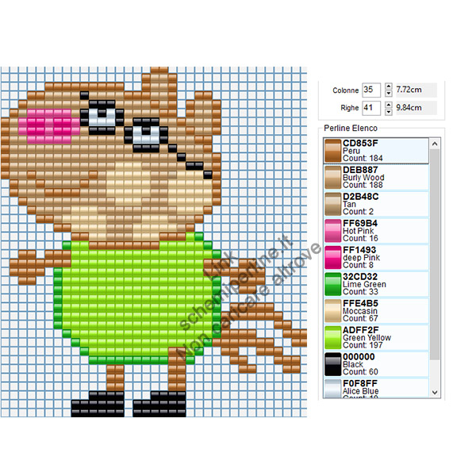This screenshot has height=476, width=476.
Task: Click the 'Colonne' label
Action: click(345, 90)
